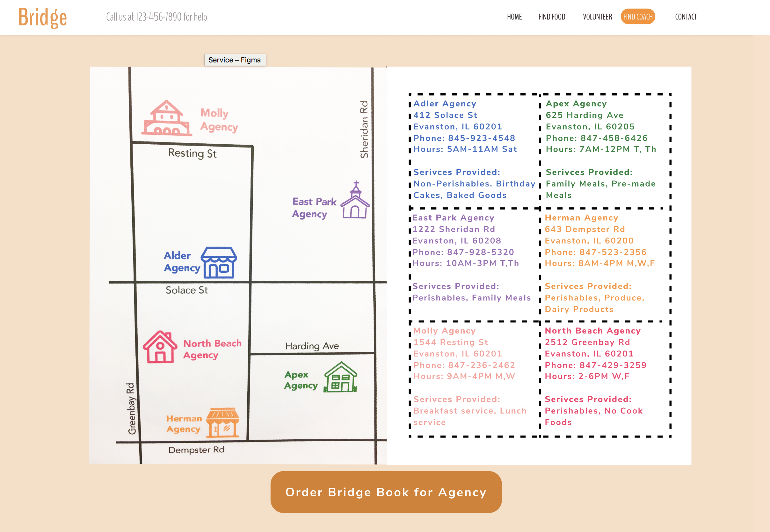
Task: Click the Herman Agency map label
Action: [x=184, y=424]
